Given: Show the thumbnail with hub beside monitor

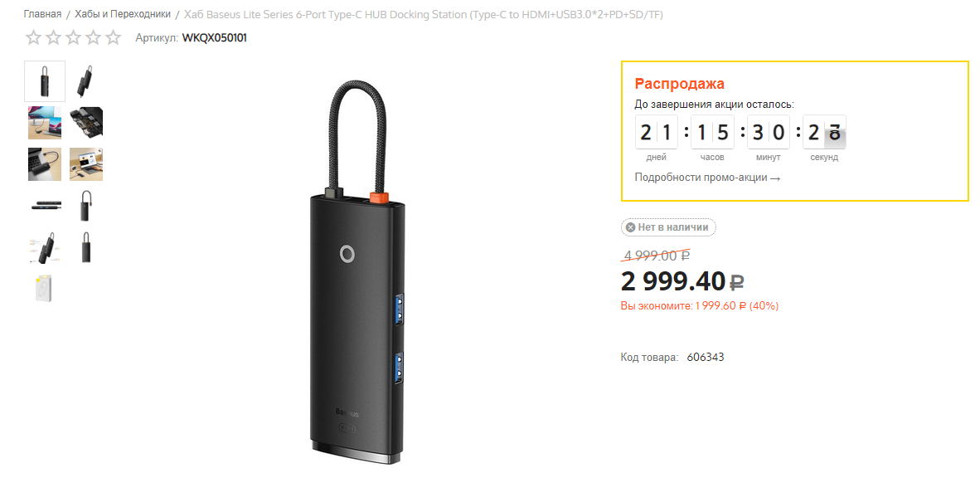Looking at the screenshot, I should pos(45,123).
